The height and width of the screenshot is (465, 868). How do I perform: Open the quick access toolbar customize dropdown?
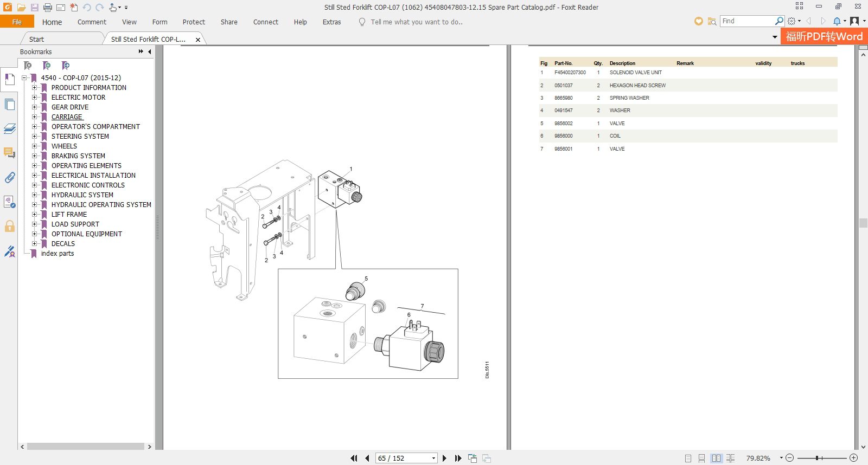pyautogui.click(x=126, y=8)
